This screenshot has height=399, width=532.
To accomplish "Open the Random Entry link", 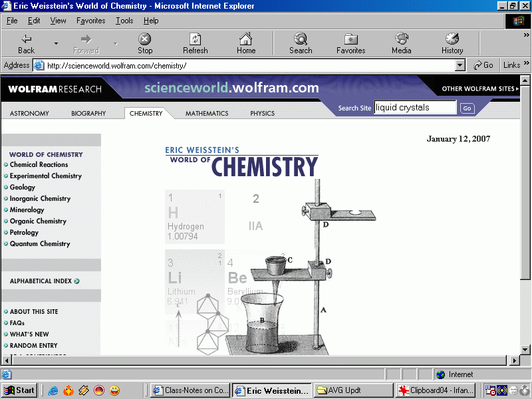I will [x=34, y=345].
